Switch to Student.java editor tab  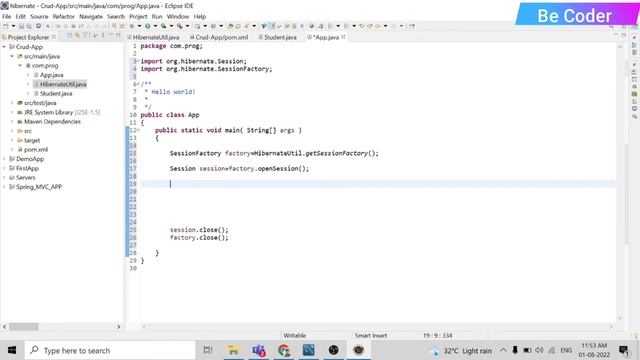click(x=278, y=37)
